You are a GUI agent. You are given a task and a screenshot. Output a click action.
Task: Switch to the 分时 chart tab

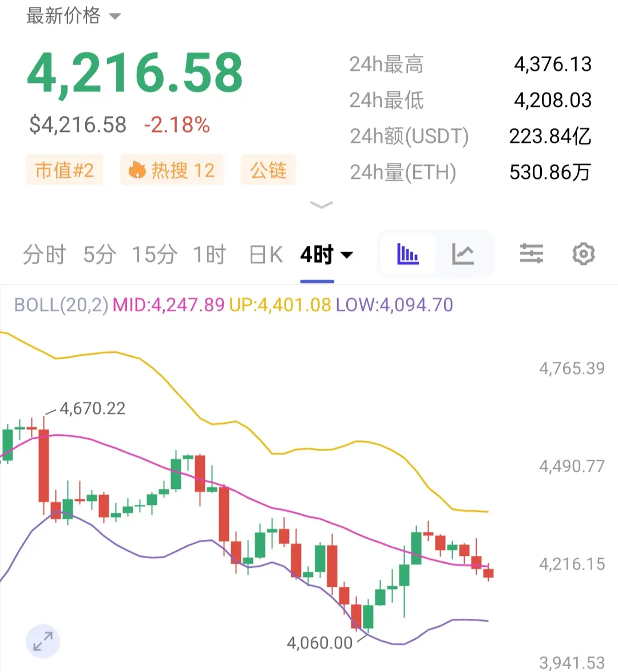click(x=44, y=255)
